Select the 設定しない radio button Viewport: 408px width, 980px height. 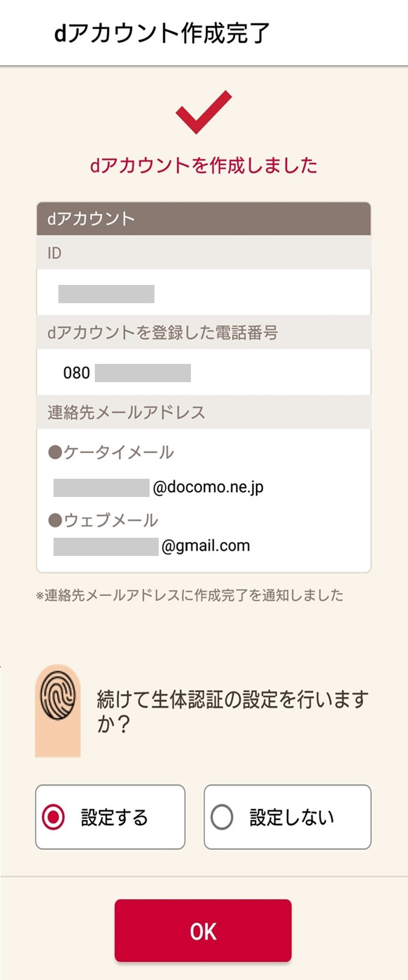pyautogui.click(x=222, y=817)
